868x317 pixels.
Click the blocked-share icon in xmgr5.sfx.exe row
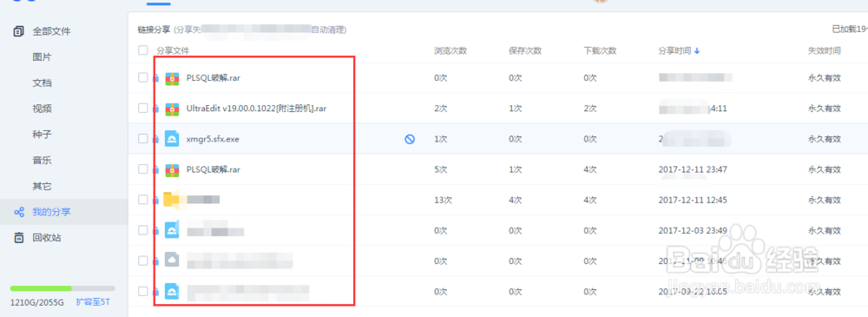point(410,140)
